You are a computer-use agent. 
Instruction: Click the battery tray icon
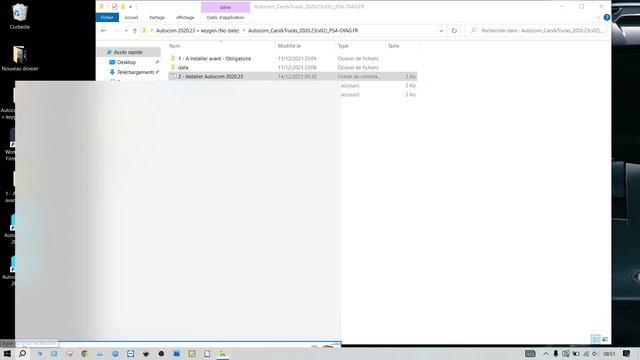point(576,353)
